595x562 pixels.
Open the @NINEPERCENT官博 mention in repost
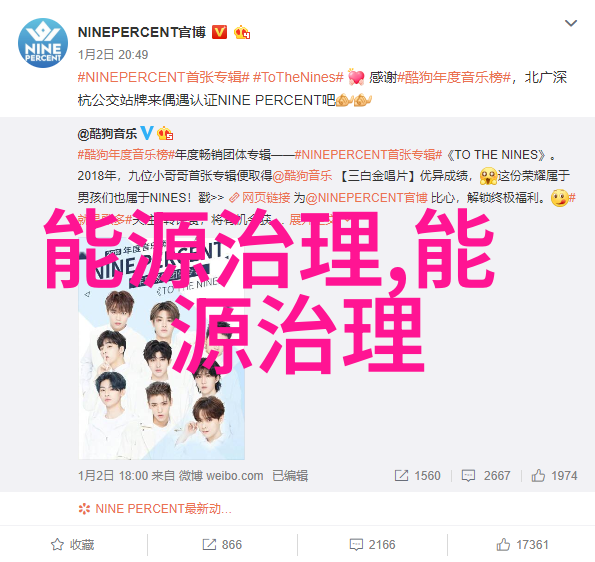click(366, 198)
